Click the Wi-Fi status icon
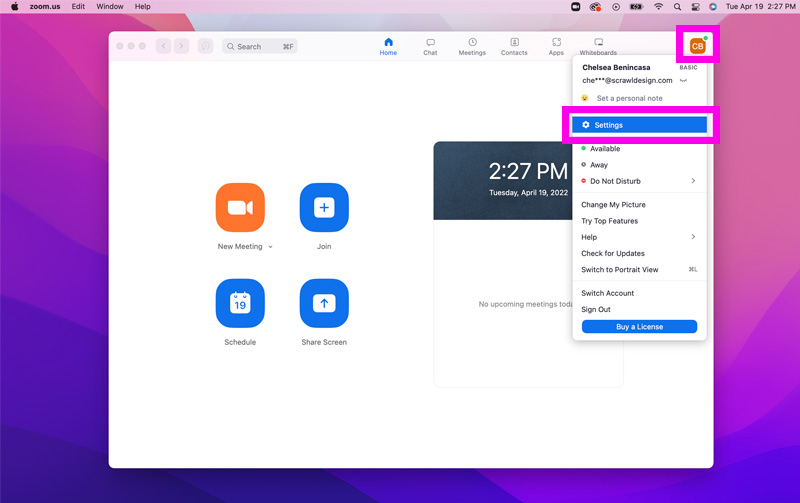The width and height of the screenshot is (800, 503). pos(659,7)
